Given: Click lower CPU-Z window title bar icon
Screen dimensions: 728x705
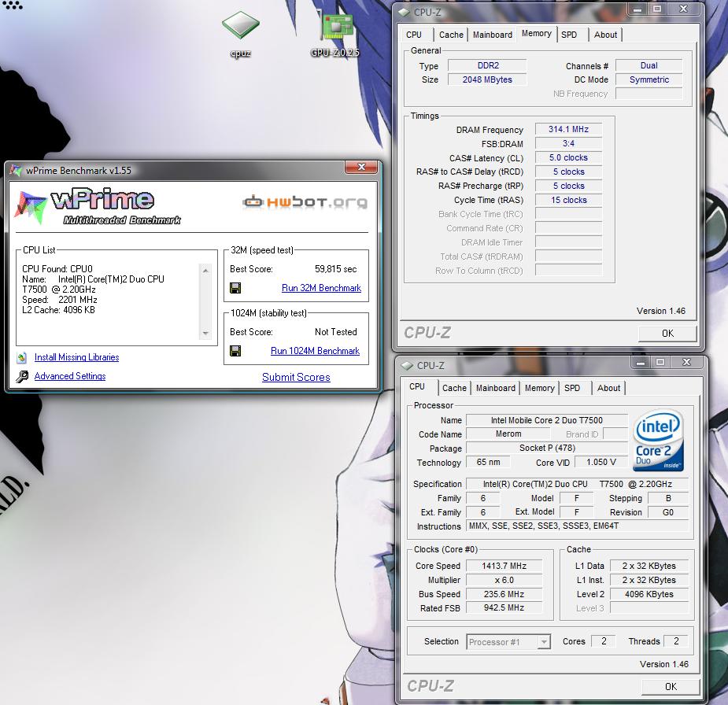Looking at the screenshot, I should 407,366.
